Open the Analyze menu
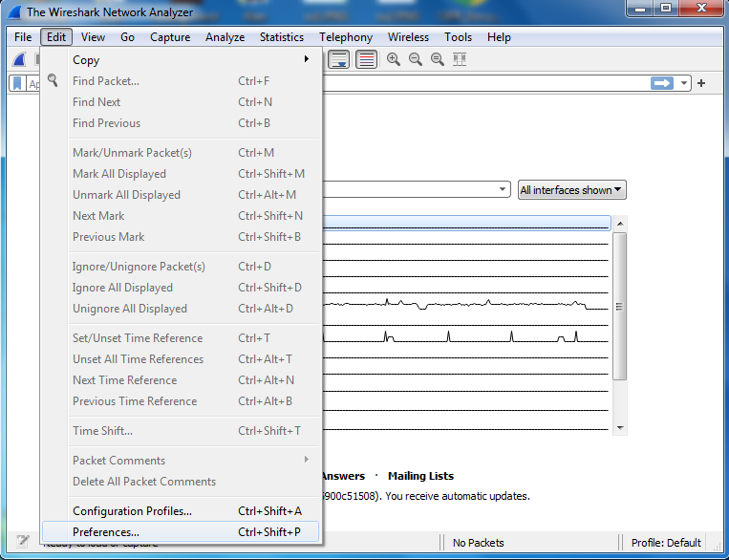 point(225,37)
